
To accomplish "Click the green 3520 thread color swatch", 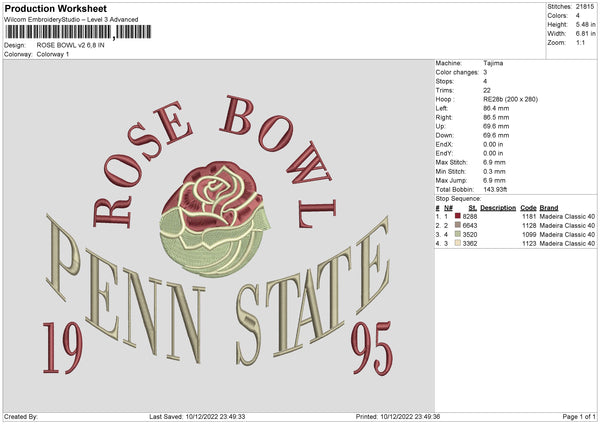I will coord(458,234).
